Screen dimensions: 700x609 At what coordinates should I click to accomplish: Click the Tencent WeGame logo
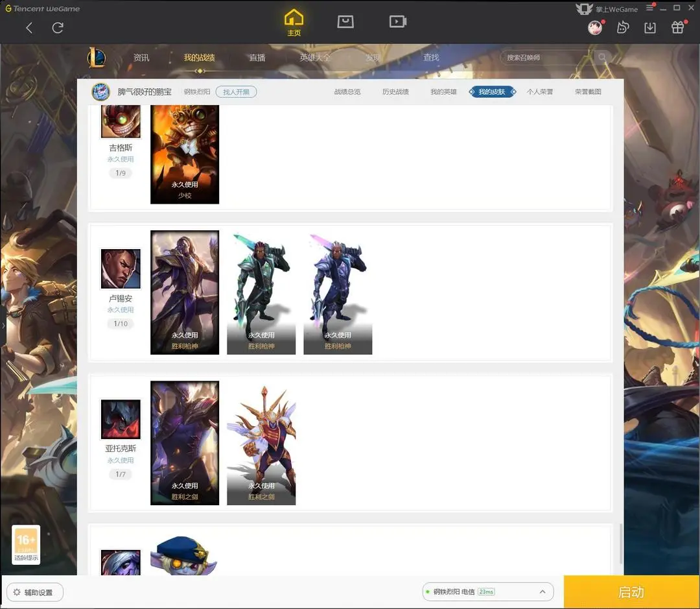pos(42,8)
